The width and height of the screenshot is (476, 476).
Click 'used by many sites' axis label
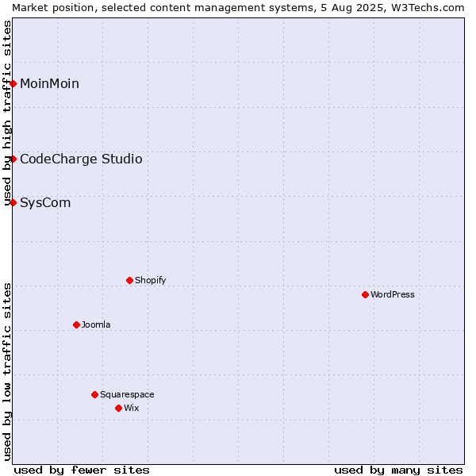(398, 470)
